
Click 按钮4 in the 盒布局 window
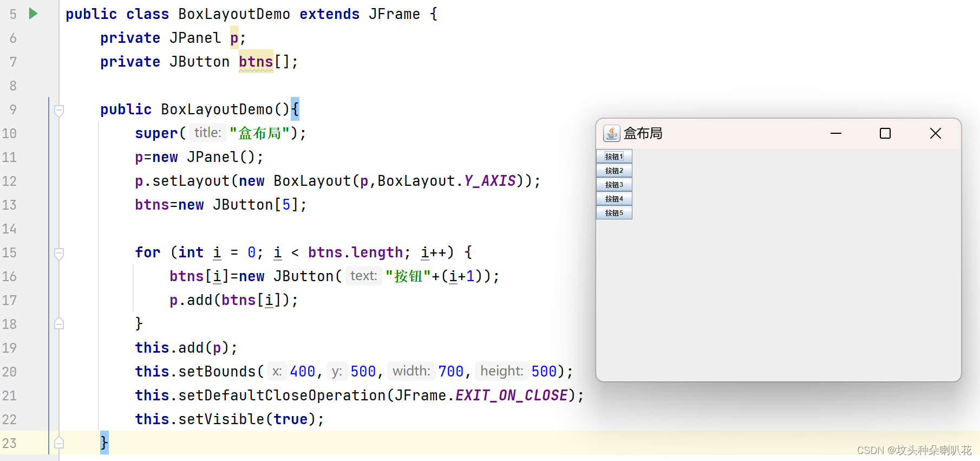(x=614, y=199)
